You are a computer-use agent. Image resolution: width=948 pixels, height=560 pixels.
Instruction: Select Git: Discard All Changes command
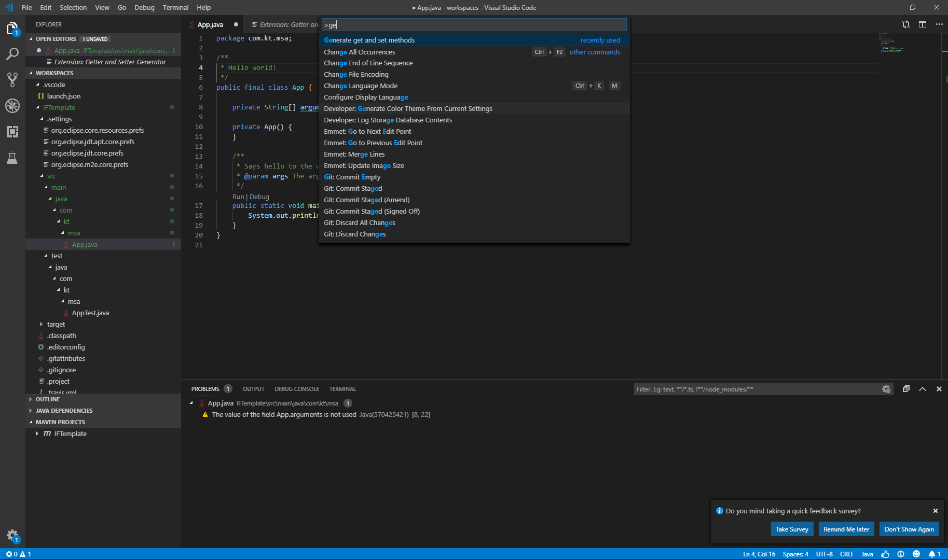tap(474, 222)
